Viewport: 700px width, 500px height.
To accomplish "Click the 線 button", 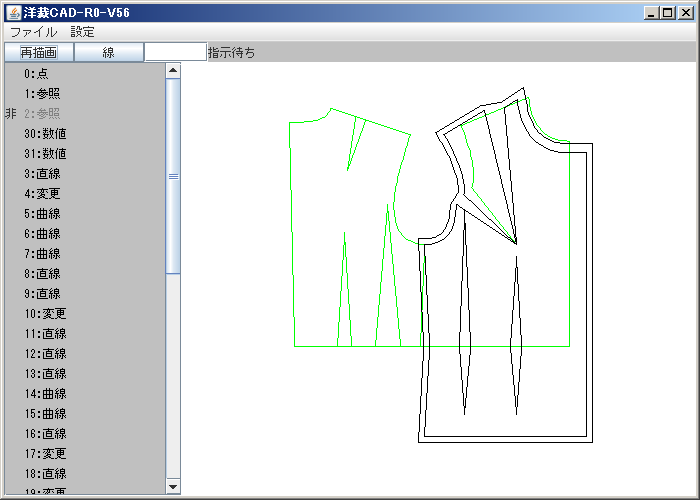I will coord(108,53).
